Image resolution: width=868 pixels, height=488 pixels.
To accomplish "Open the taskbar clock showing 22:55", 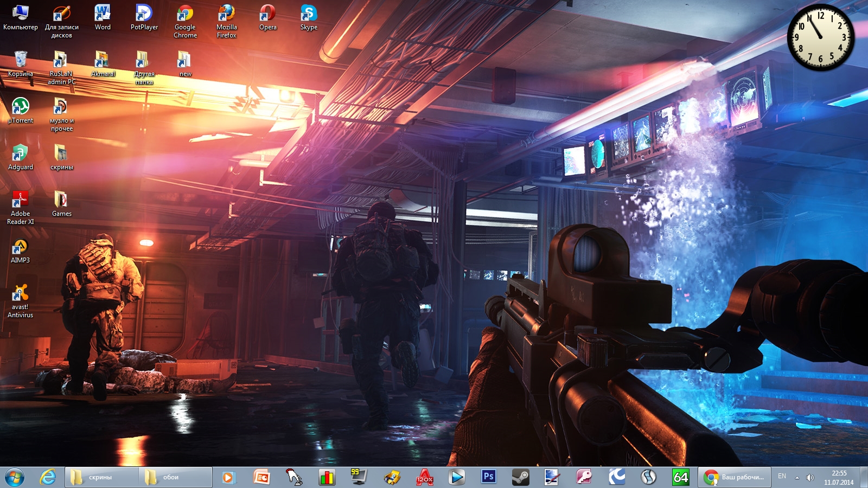I will point(839,478).
